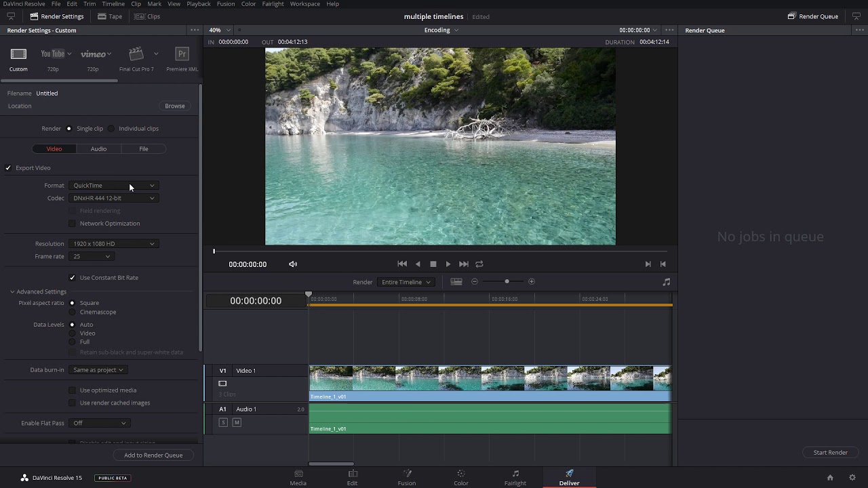Viewport: 868px width, 488px height.
Task: Open the Resolution 1920 x 1080 dropdown
Action: click(114, 244)
